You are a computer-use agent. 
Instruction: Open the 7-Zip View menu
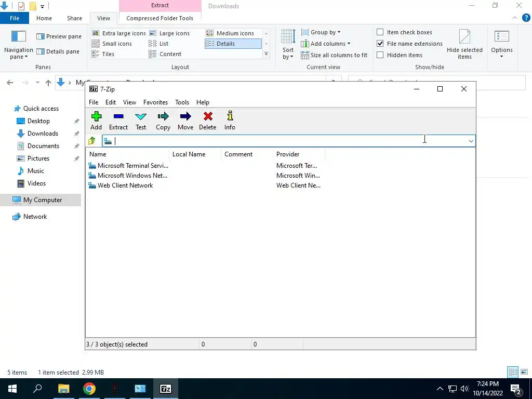(x=129, y=102)
